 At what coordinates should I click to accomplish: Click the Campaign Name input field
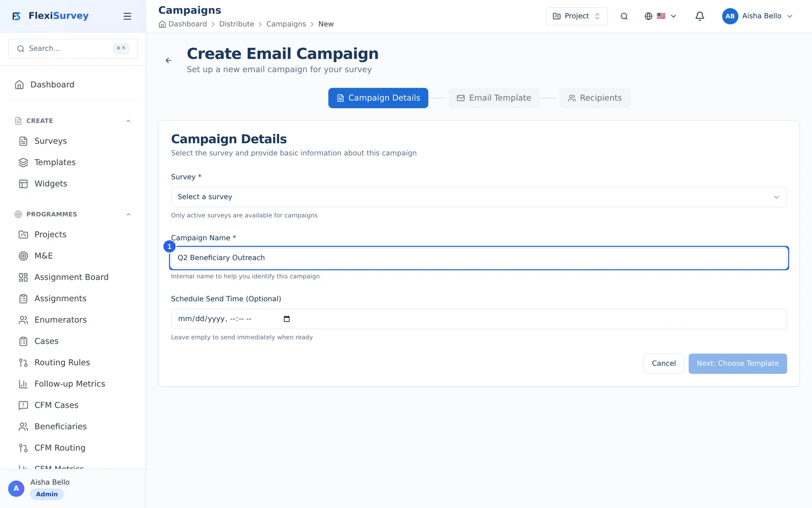pyautogui.click(x=479, y=258)
